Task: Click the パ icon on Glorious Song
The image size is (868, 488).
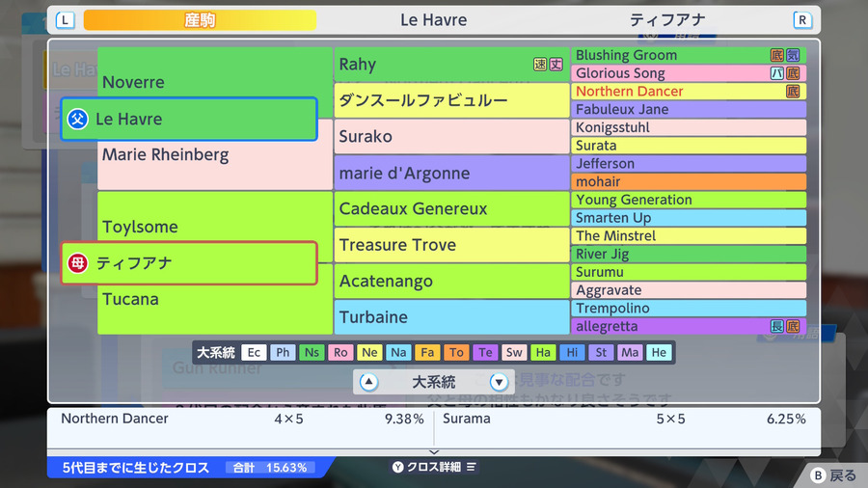Action: tap(777, 73)
